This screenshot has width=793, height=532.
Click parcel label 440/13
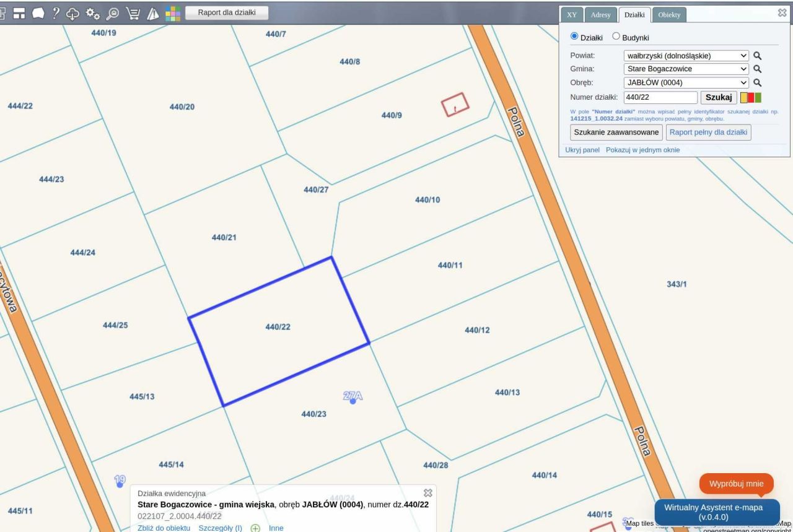pyautogui.click(x=507, y=393)
